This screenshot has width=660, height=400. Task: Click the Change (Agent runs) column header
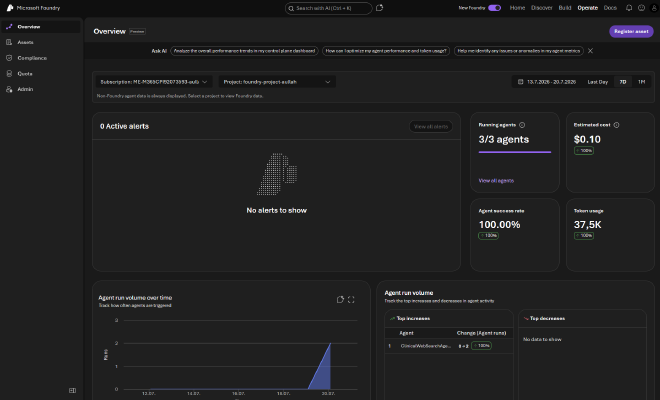point(481,333)
